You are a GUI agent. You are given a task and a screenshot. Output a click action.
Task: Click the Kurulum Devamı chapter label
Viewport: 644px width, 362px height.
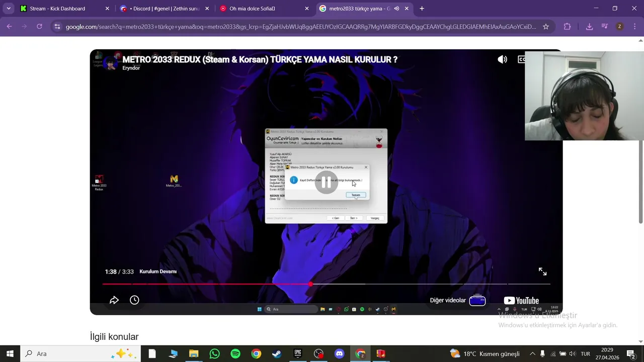coord(158,271)
